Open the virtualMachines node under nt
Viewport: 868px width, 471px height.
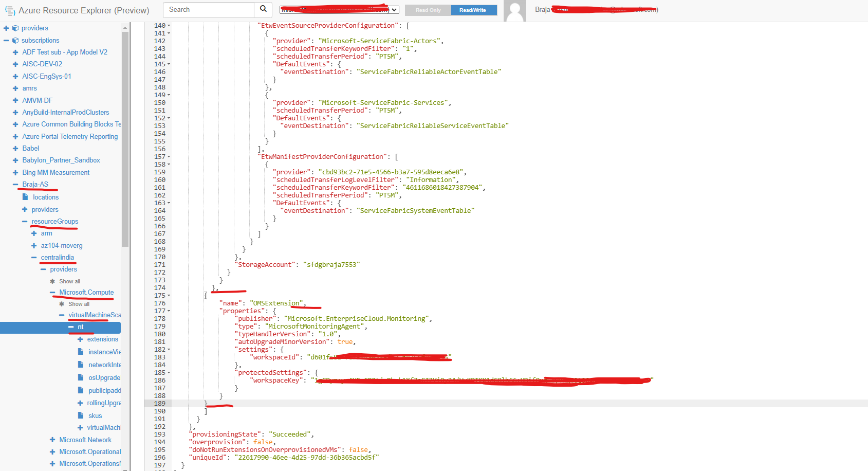pyautogui.click(x=104, y=427)
